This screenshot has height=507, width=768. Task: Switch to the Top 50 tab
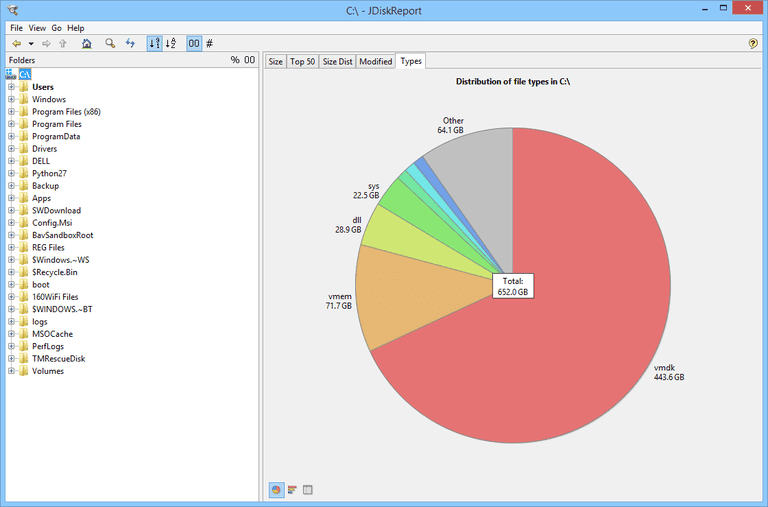click(302, 61)
